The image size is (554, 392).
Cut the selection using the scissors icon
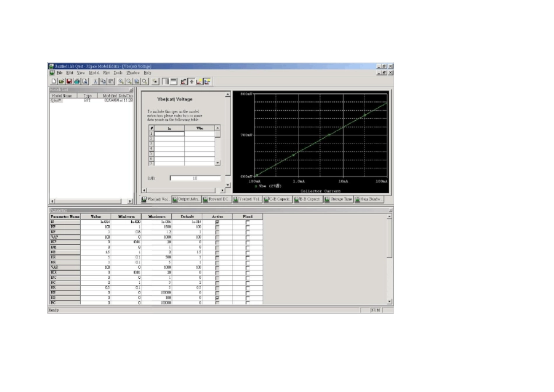coord(96,81)
